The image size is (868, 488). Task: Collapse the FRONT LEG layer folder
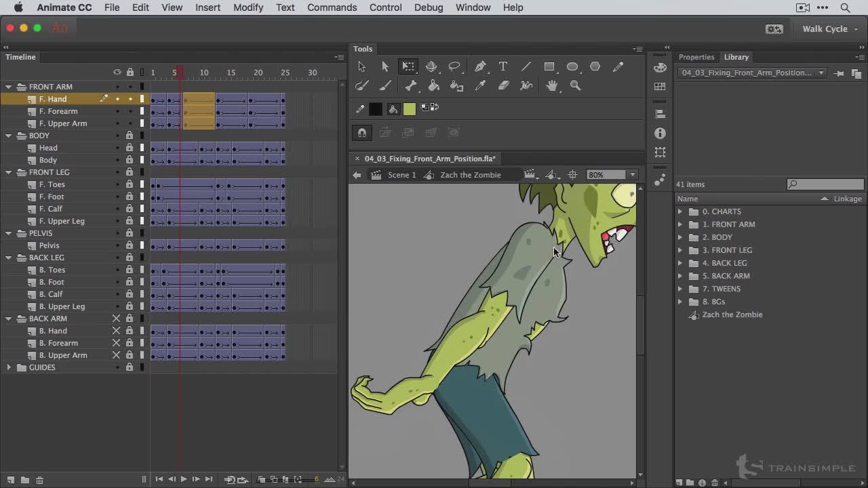click(9, 172)
